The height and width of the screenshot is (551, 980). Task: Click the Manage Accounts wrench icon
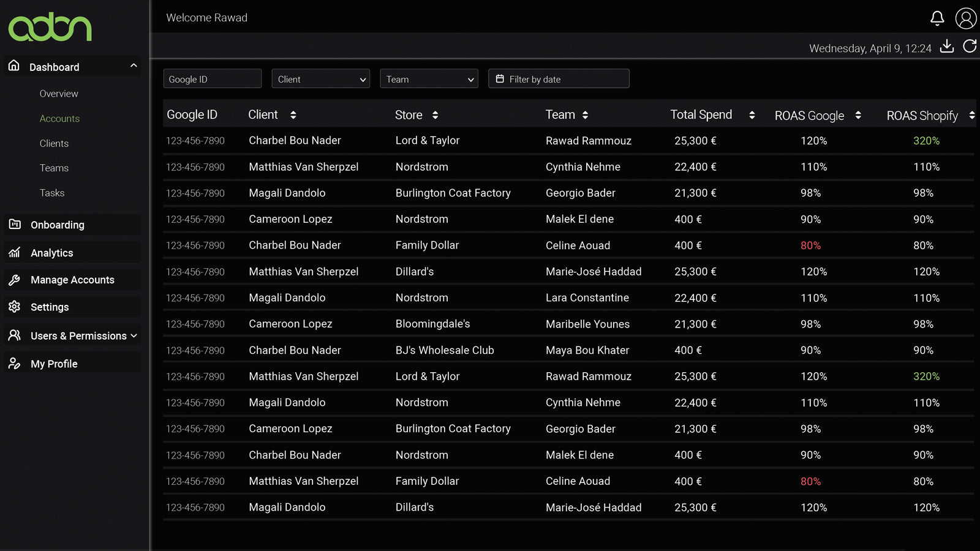click(x=15, y=280)
